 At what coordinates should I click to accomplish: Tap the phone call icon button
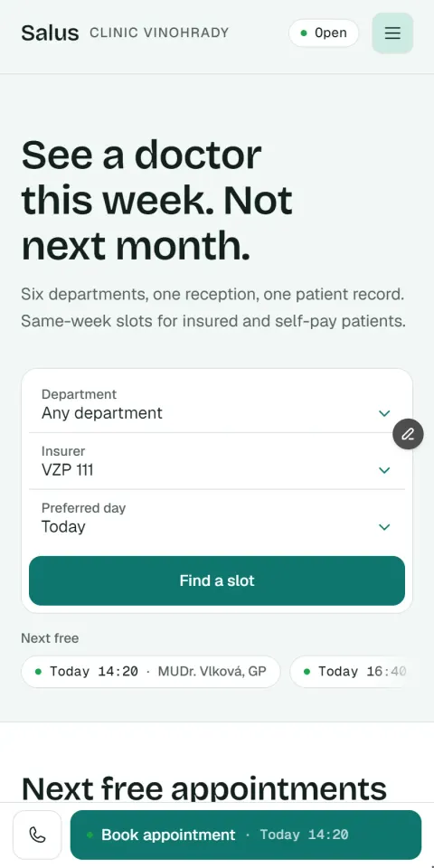point(37,835)
